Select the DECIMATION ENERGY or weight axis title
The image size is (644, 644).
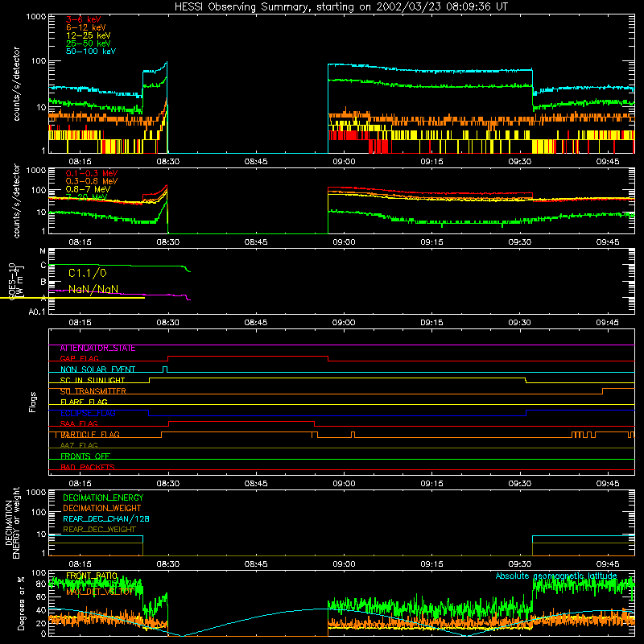coord(12,522)
